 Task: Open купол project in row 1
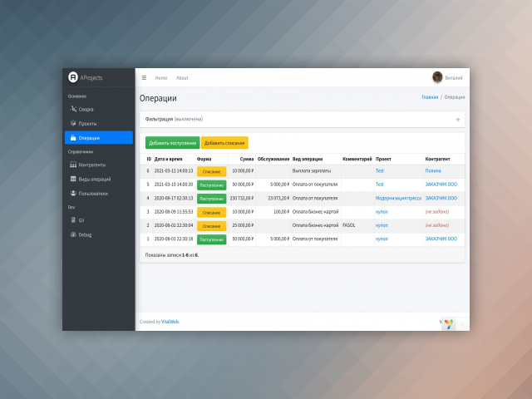382,239
